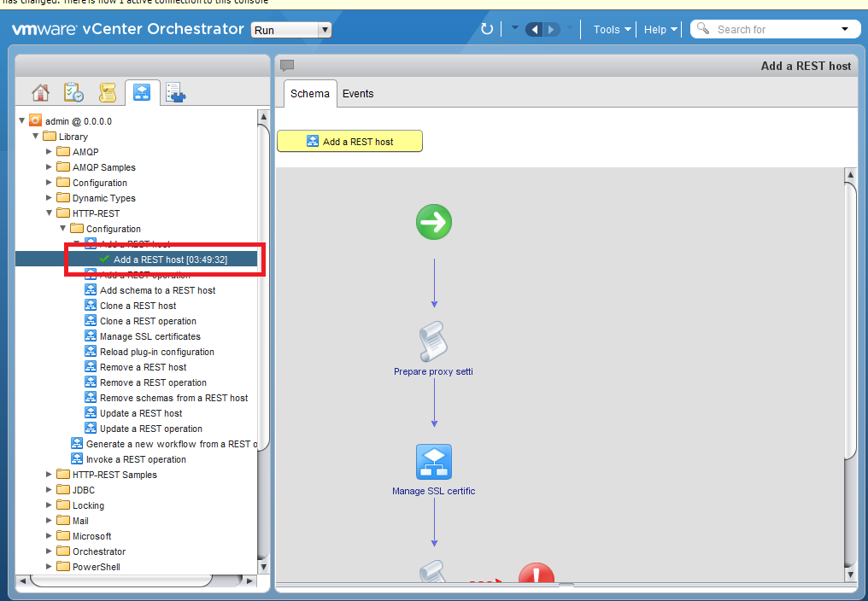Click the yellow Add a REST host button
The width and height of the screenshot is (868, 601).
(x=349, y=141)
